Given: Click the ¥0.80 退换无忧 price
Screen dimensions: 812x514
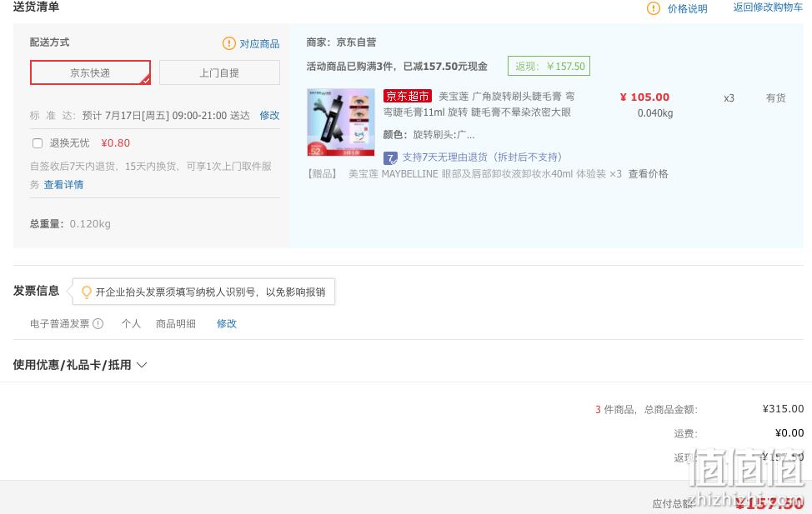Looking at the screenshot, I should click(x=116, y=142).
